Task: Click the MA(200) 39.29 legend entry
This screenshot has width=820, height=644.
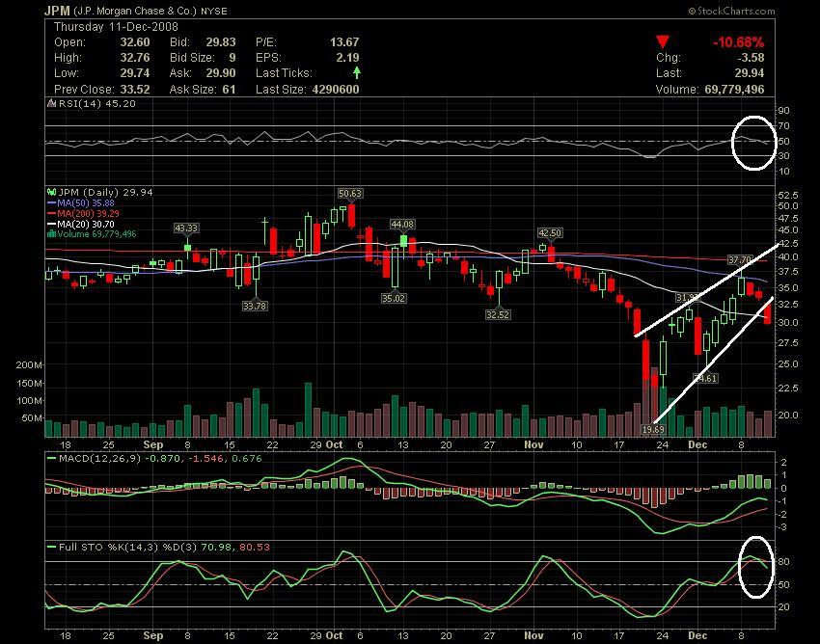Action: (83, 213)
